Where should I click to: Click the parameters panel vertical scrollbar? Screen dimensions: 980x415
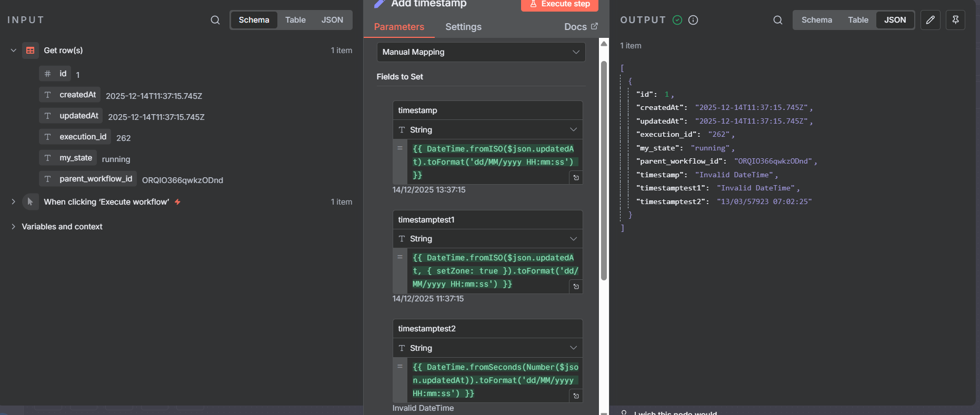(x=604, y=171)
